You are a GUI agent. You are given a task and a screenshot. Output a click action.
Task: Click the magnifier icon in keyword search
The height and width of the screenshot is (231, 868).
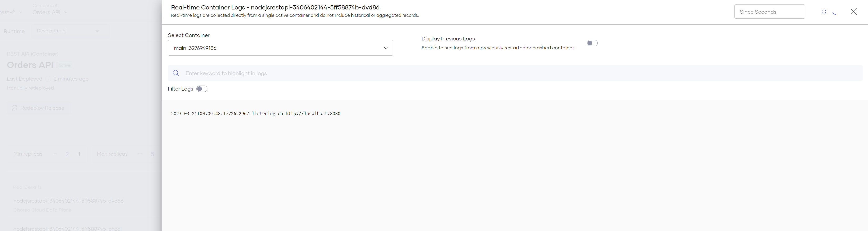coord(176,73)
